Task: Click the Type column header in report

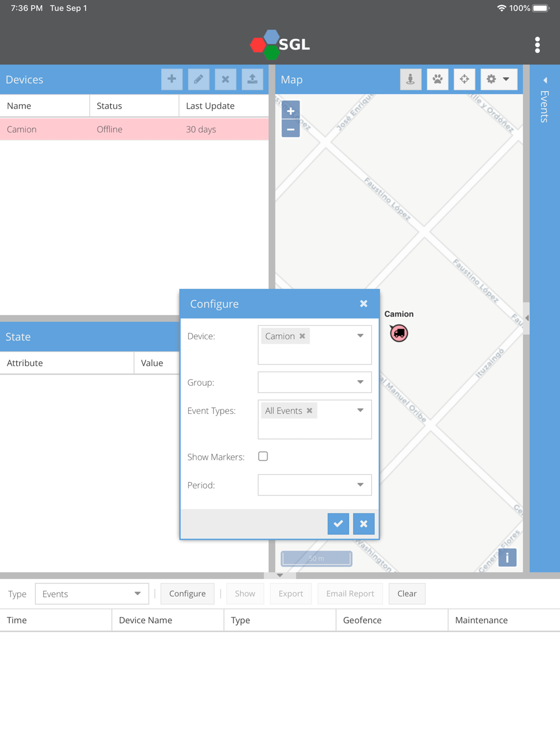Action: tap(280, 620)
